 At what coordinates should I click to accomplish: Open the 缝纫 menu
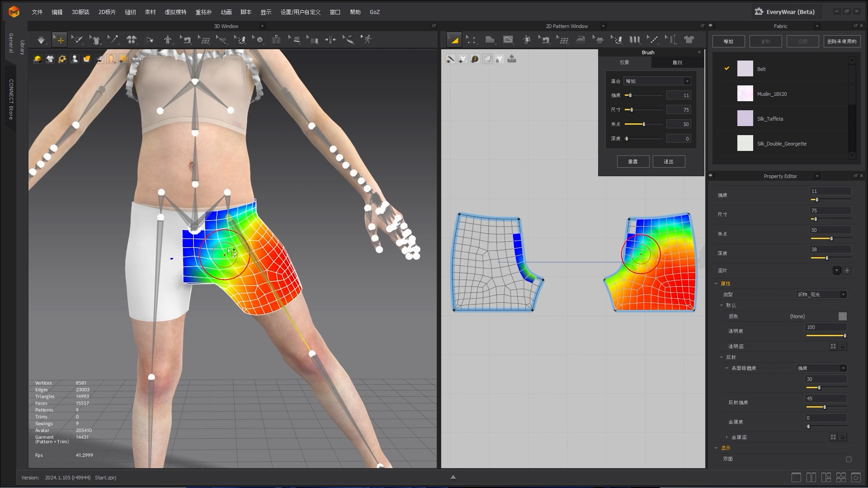point(131,12)
